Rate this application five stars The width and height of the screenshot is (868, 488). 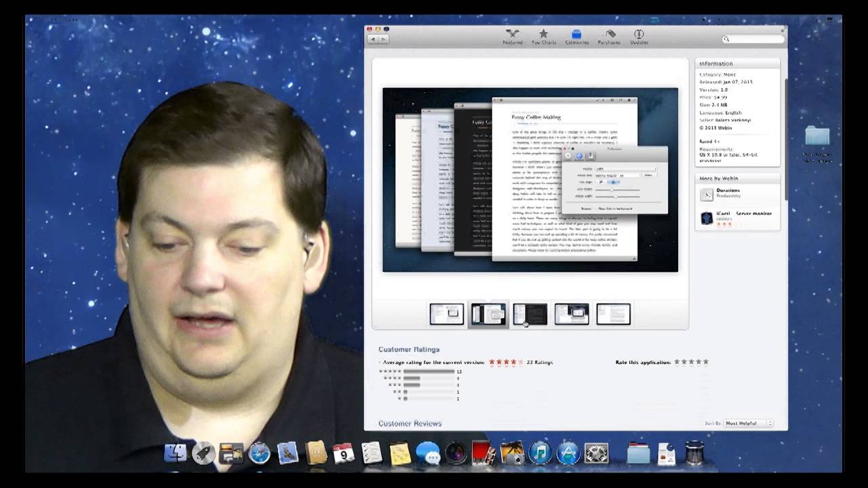pyautogui.click(x=706, y=362)
